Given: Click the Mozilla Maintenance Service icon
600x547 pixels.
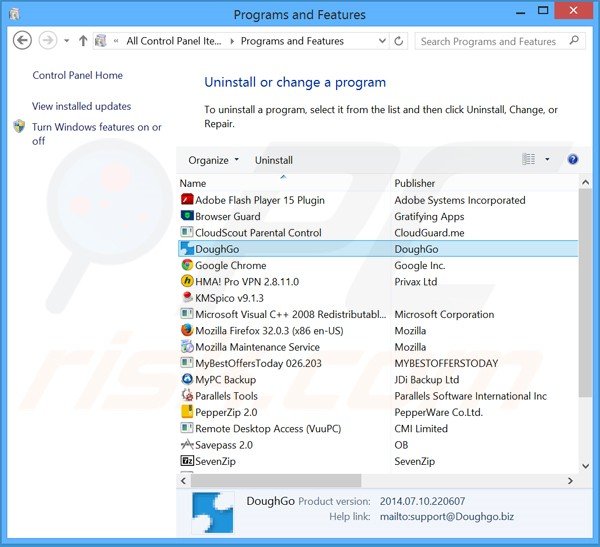Looking at the screenshot, I should [187, 346].
